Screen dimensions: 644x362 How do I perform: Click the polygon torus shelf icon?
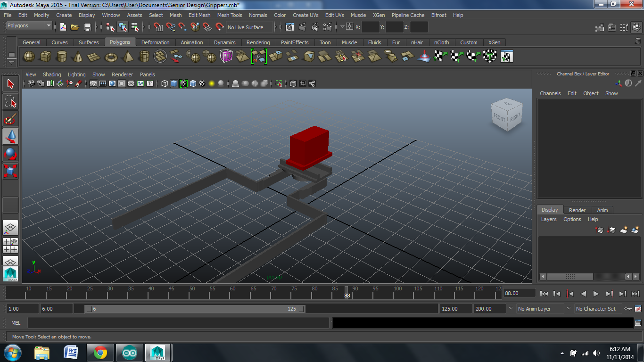111,57
